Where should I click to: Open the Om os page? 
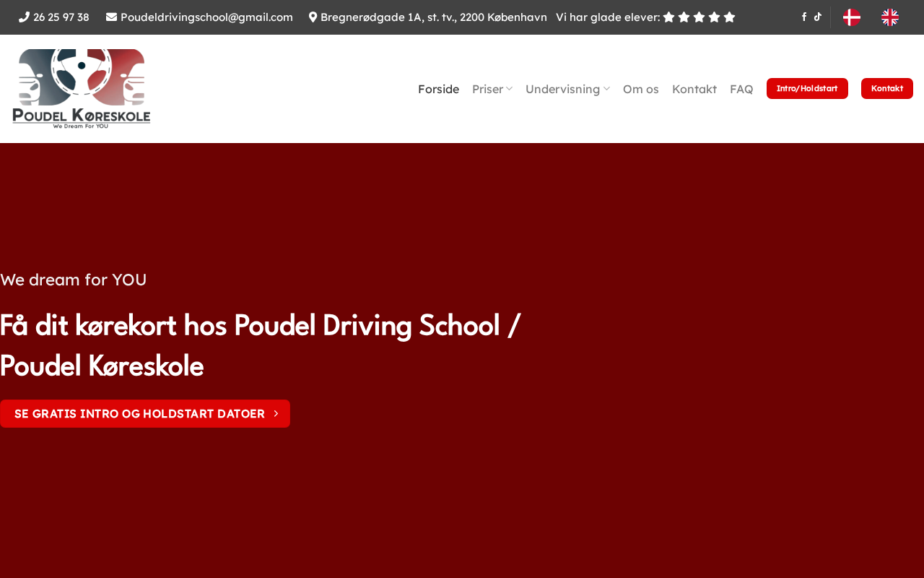click(x=641, y=89)
